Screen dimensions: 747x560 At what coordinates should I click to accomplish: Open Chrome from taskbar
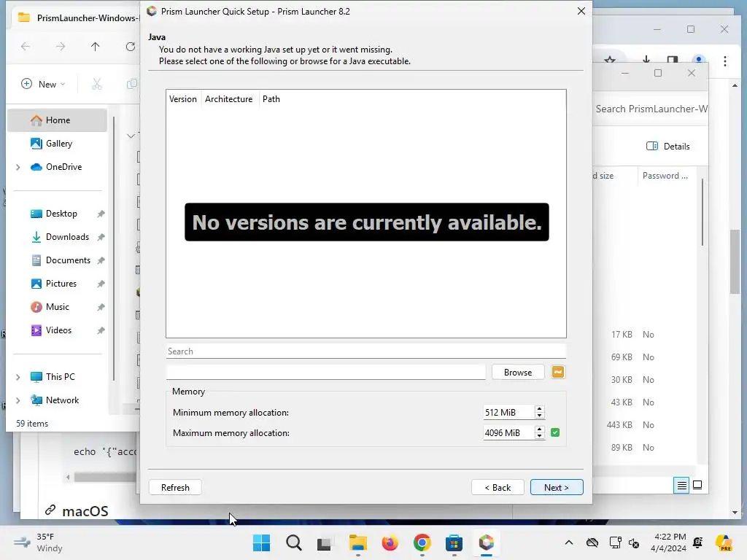pyautogui.click(x=422, y=542)
